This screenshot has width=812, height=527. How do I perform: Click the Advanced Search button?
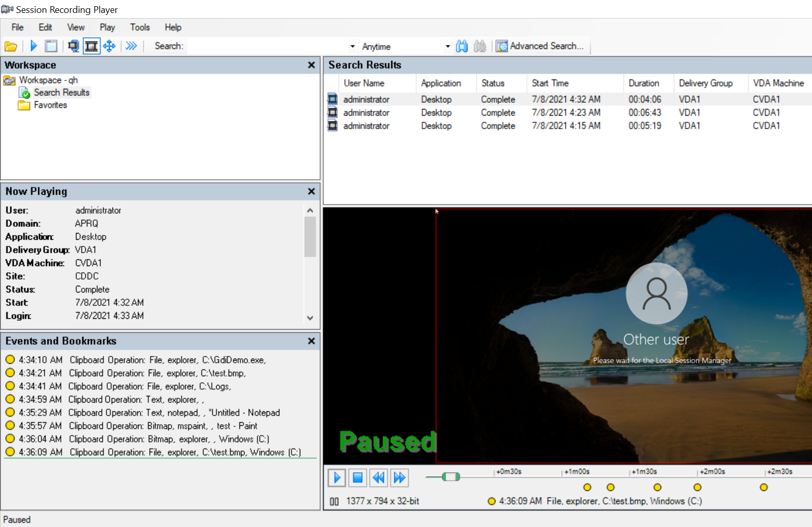[540, 46]
